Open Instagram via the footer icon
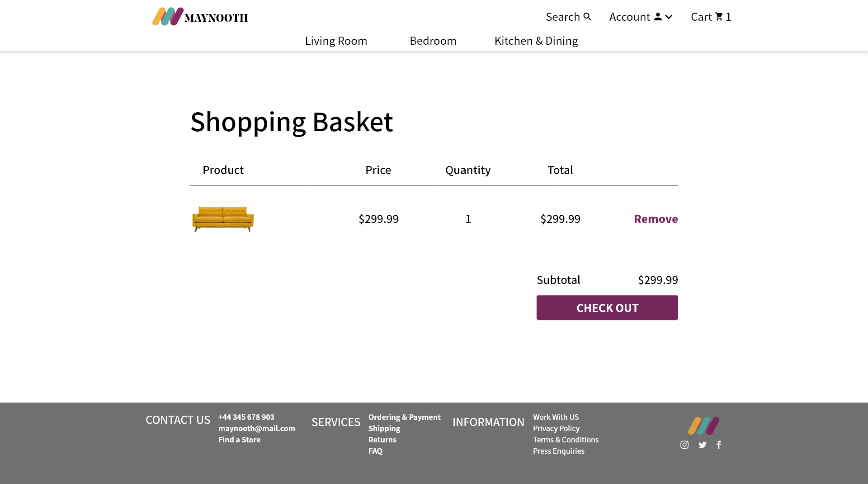Viewport: 868px width, 484px height. click(684, 445)
